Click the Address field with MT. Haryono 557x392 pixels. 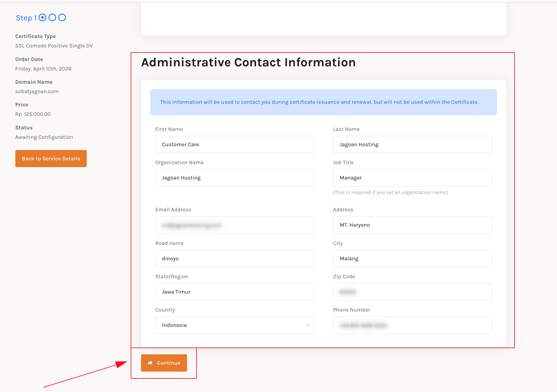(412, 225)
